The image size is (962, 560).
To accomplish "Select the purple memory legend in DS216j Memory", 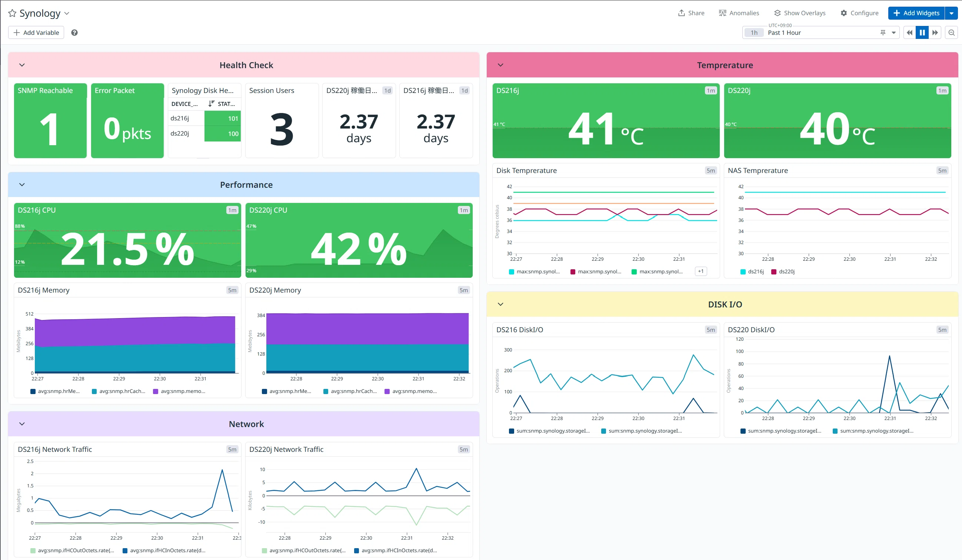I will [x=179, y=391].
